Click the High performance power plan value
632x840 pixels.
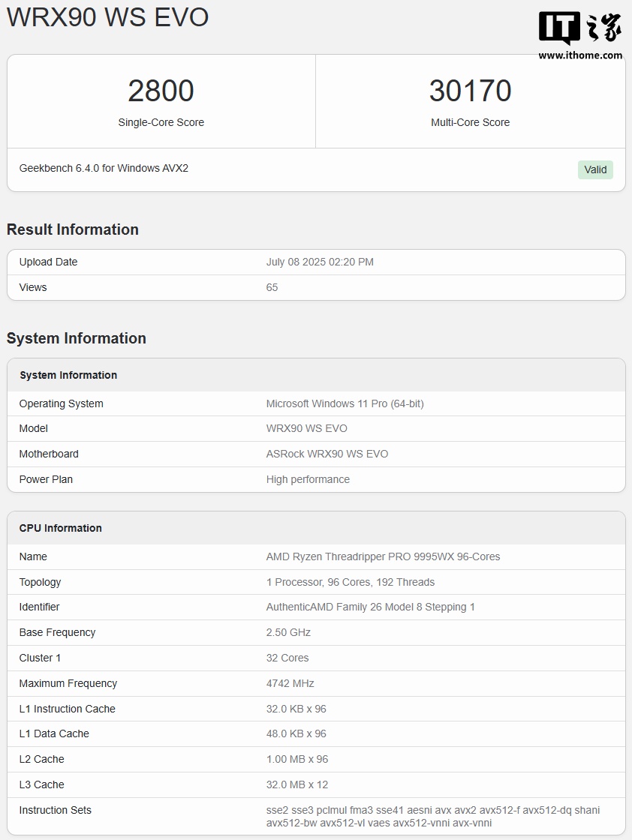pos(308,479)
